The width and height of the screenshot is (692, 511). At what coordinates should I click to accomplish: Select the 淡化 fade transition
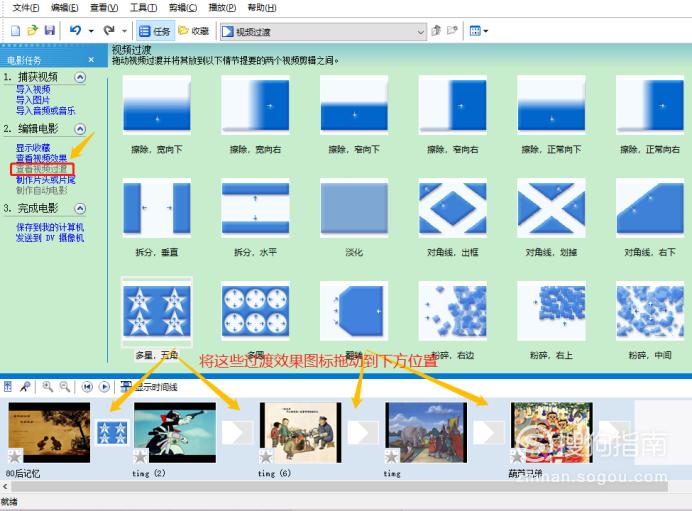click(354, 208)
